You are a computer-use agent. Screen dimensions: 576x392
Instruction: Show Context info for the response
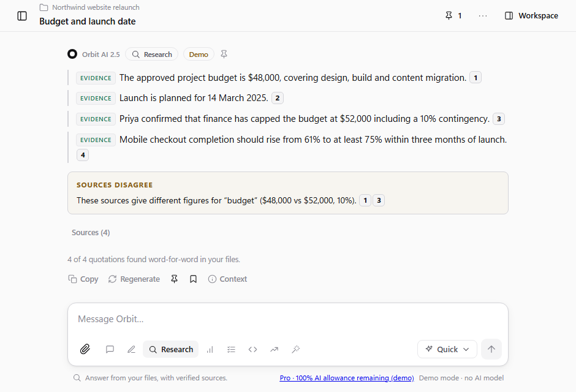[x=227, y=279]
